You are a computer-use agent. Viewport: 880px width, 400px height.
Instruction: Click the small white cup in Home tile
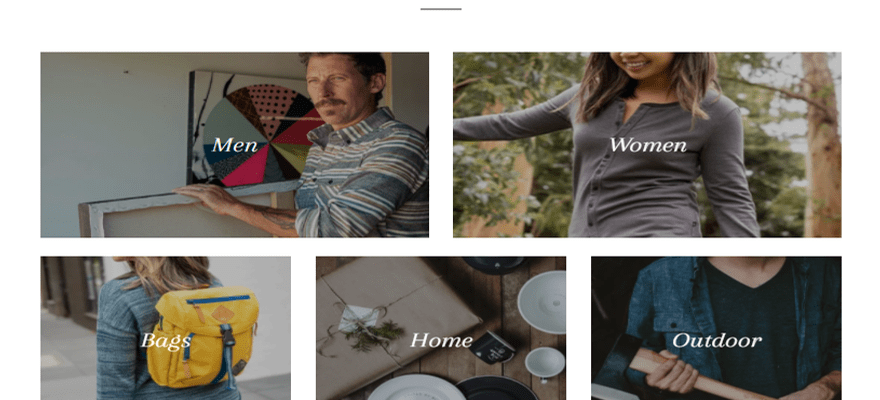(x=544, y=363)
